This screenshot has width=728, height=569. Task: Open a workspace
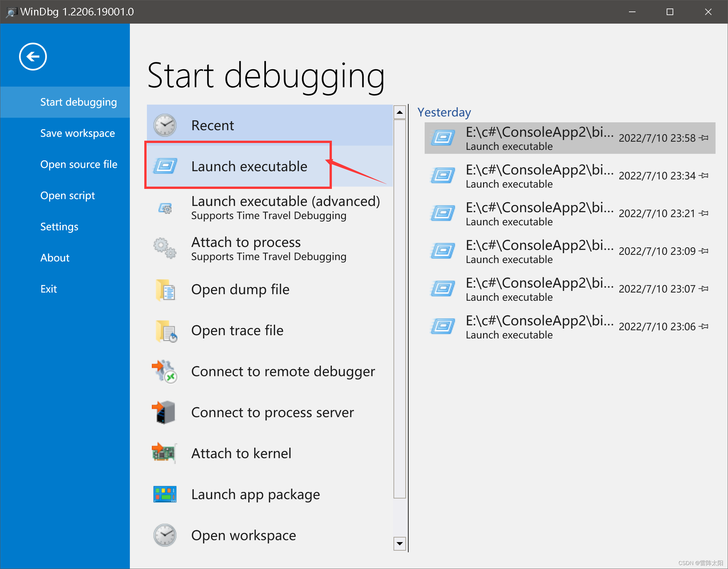tap(243, 535)
